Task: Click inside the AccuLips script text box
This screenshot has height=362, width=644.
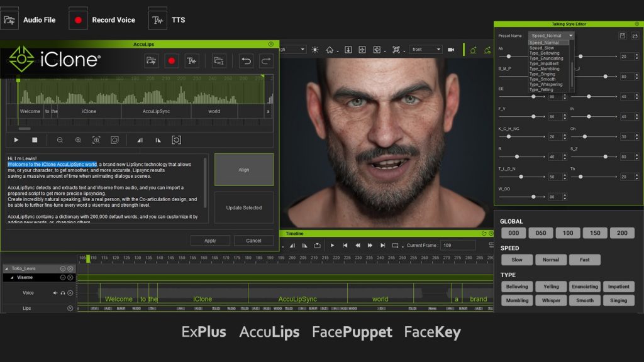Action: point(105,189)
